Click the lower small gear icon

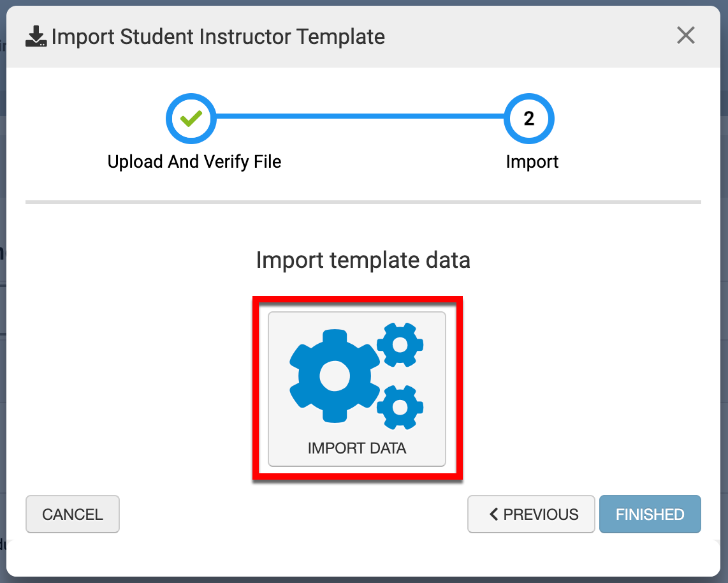tap(400, 406)
